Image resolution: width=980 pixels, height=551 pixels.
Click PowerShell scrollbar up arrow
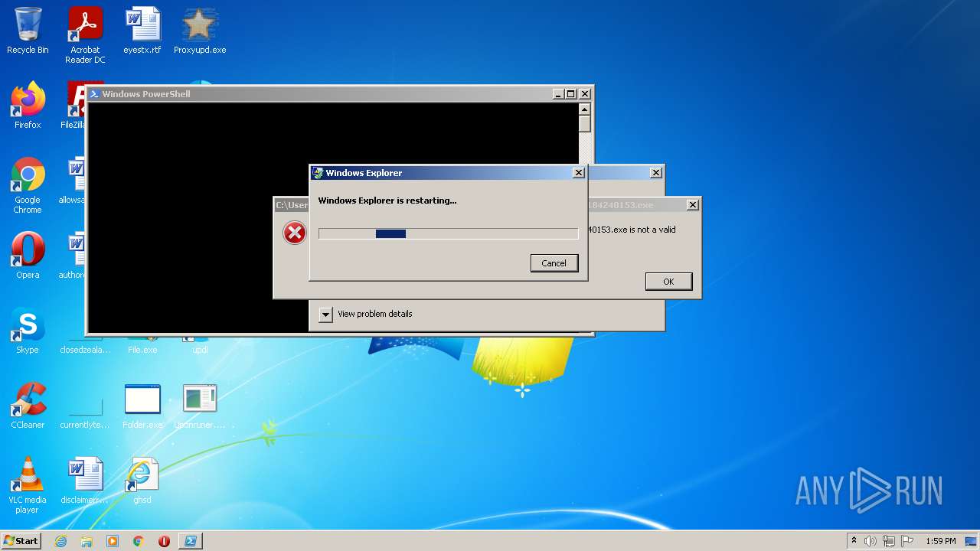point(585,109)
